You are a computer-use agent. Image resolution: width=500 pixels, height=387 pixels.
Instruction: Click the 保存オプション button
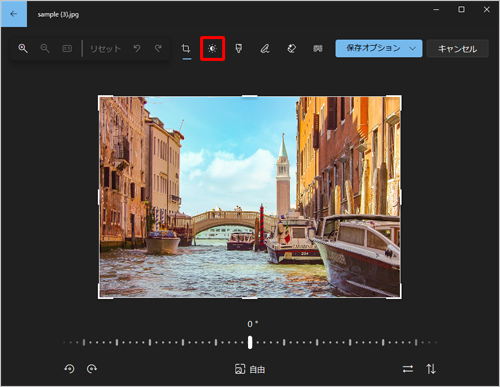click(373, 48)
